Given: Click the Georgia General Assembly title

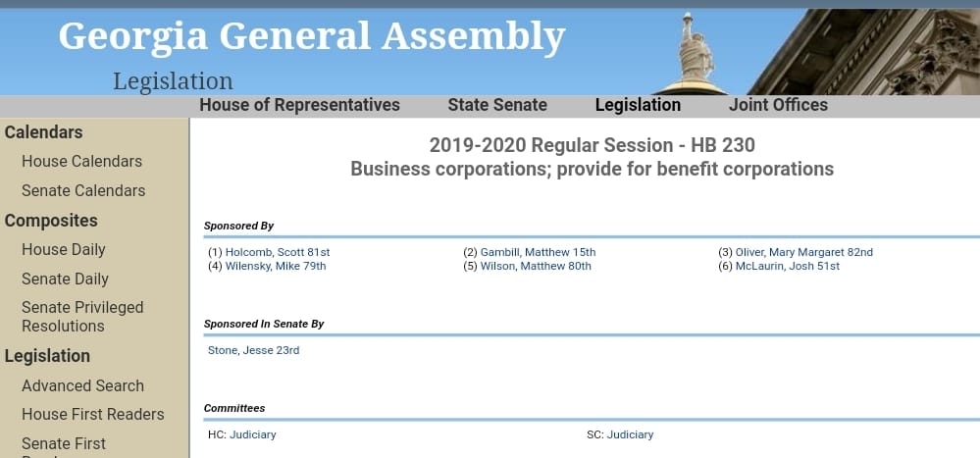Looking at the screenshot, I should point(312,37).
